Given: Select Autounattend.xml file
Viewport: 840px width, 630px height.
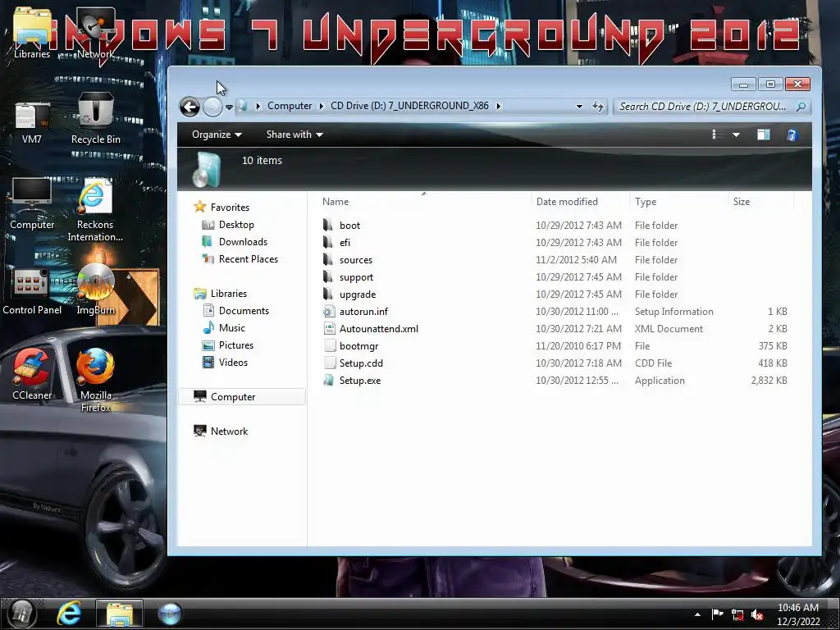Looking at the screenshot, I should click(379, 328).
